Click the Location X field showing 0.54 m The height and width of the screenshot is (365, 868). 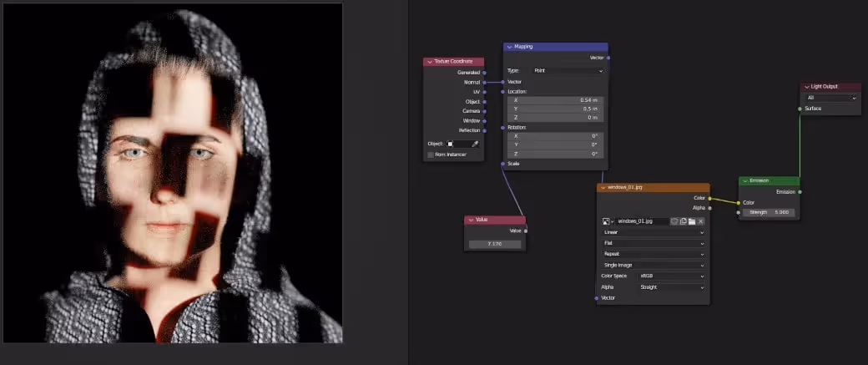pyautogui.click(x=555, y=100)
